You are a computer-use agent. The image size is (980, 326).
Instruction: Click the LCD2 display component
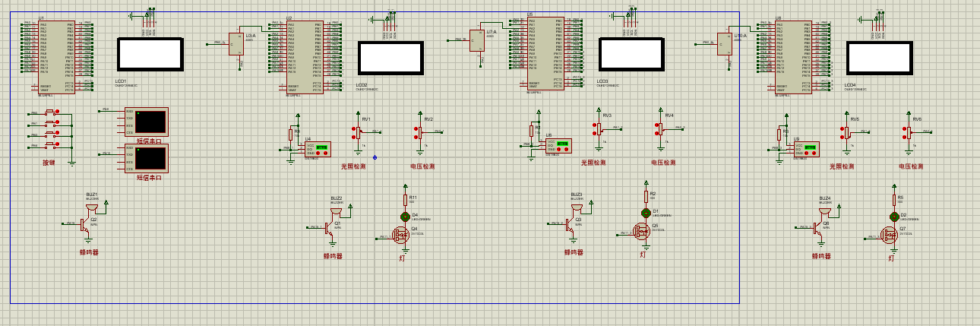390,58
